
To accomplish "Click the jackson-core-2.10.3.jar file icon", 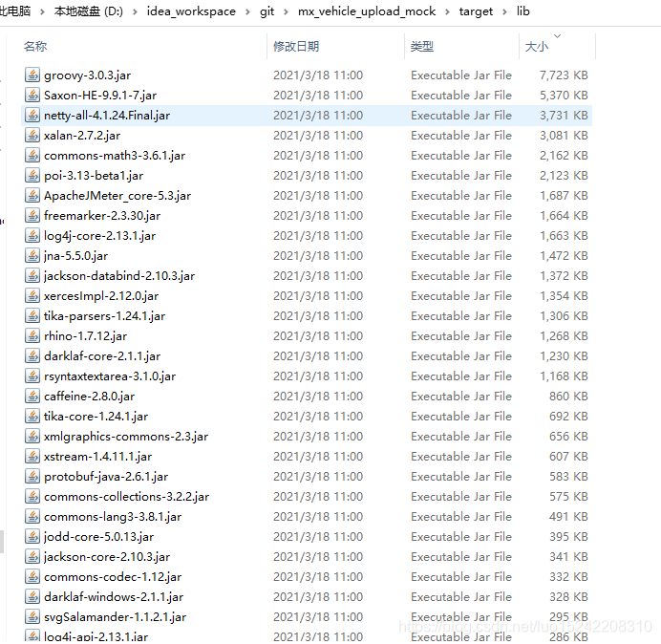I will click(32, 557).
